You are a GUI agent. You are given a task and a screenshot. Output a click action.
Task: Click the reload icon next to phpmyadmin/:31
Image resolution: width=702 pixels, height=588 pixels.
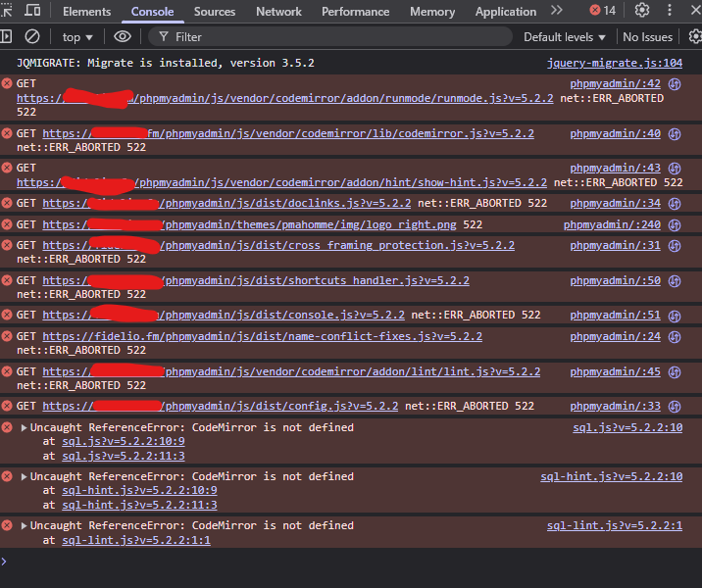(675, 246)
